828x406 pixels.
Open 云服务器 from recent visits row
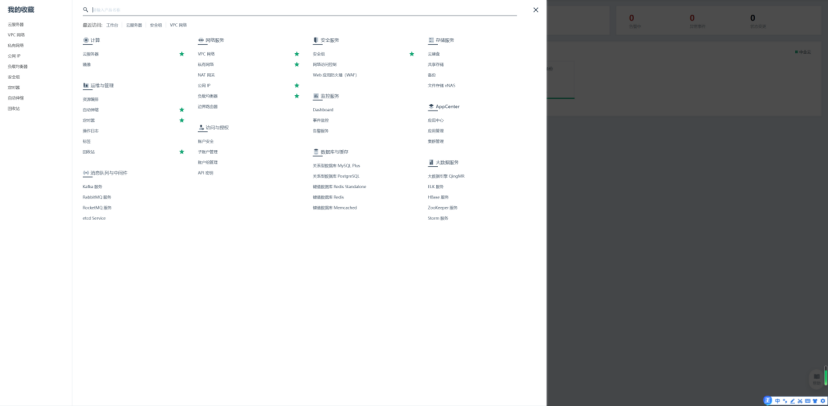(134, 25)
